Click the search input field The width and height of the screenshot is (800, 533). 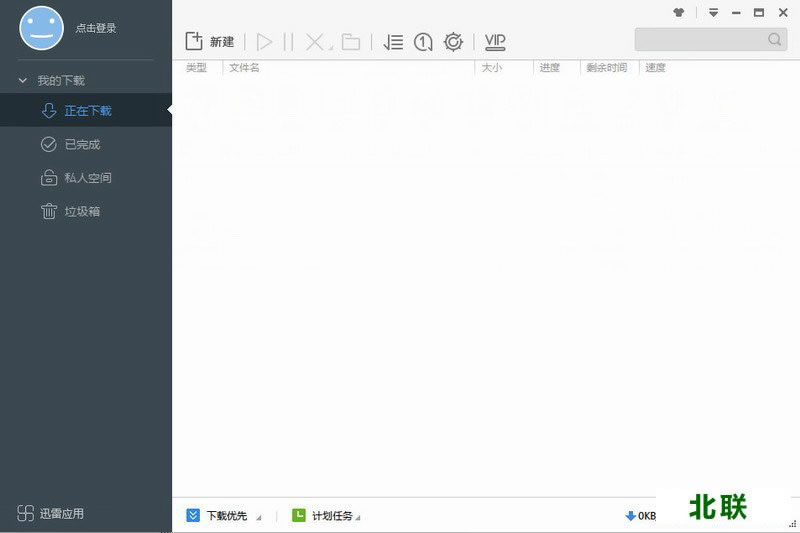(x=700, y=40)
